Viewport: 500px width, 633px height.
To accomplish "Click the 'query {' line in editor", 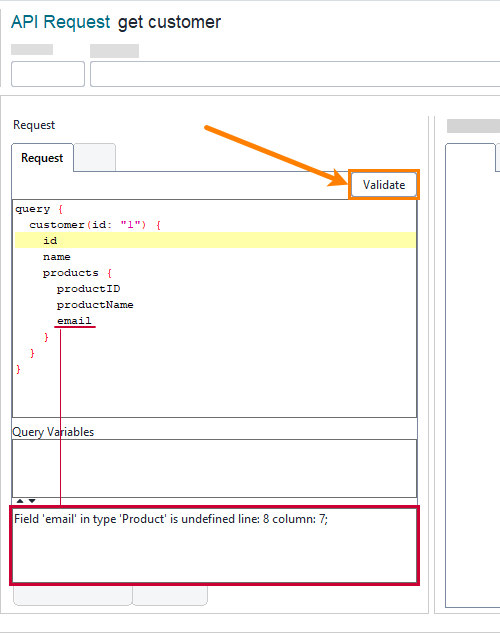I will (x=39, y=209).
